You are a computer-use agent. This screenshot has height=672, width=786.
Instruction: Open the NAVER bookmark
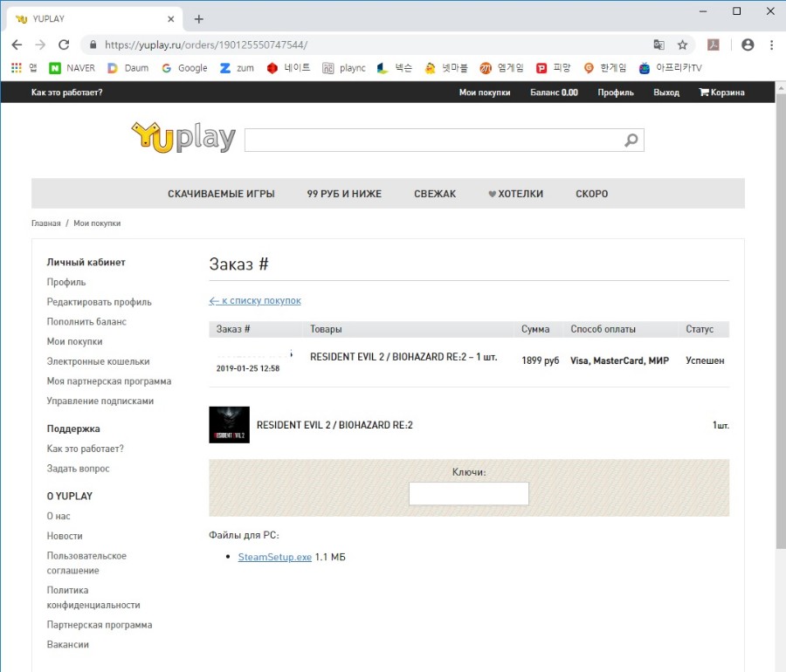72,67
